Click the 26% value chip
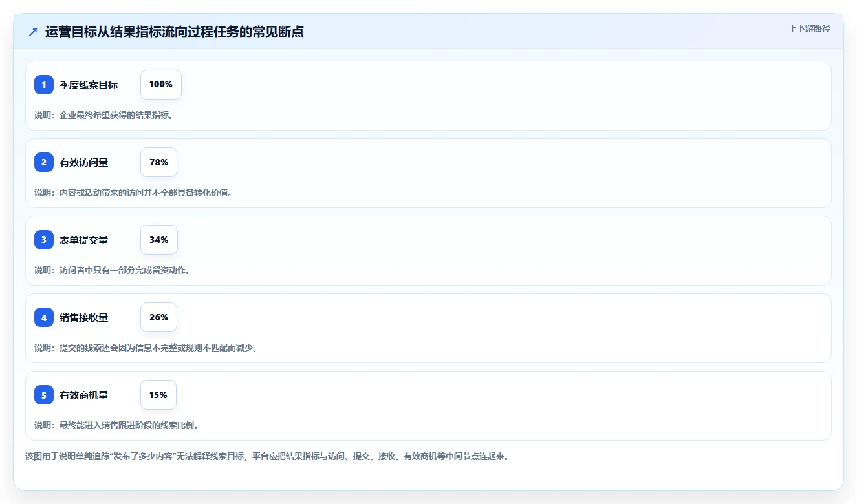Image resolution: width=857 pixels, height=504 pixels. pyautogui.click(x=158, y=317)
